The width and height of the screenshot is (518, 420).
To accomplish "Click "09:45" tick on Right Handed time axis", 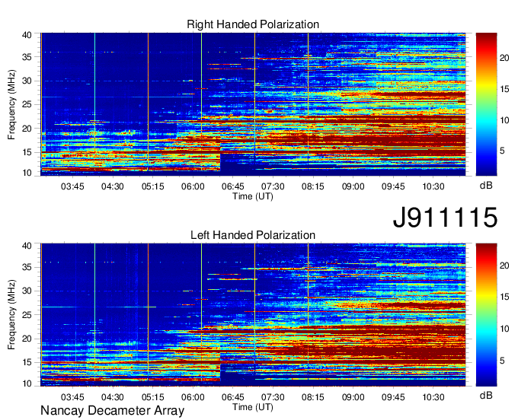I will tap(393, 186).
